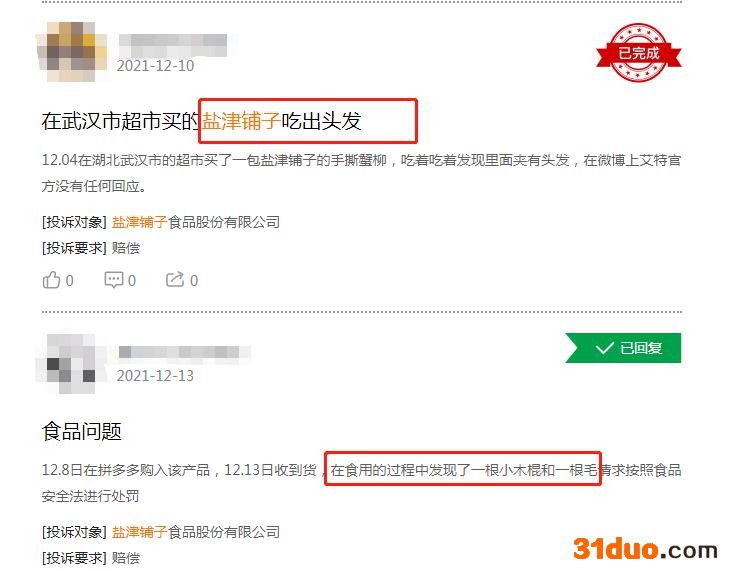Click the green 已回复 status badge
This screenshot has width=736, height=571.
pos(623,348)
